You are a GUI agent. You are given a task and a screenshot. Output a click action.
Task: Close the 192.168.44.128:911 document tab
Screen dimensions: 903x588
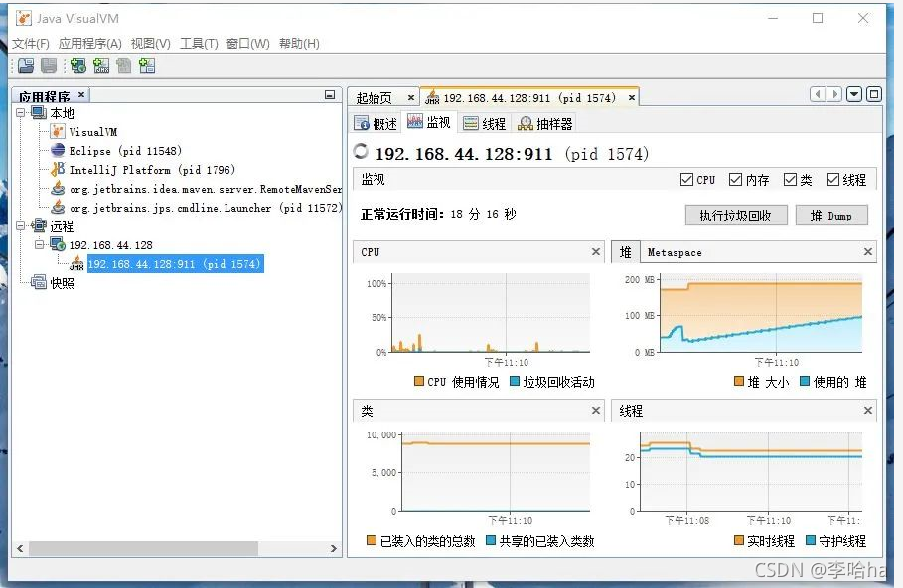tap(632, 98)
